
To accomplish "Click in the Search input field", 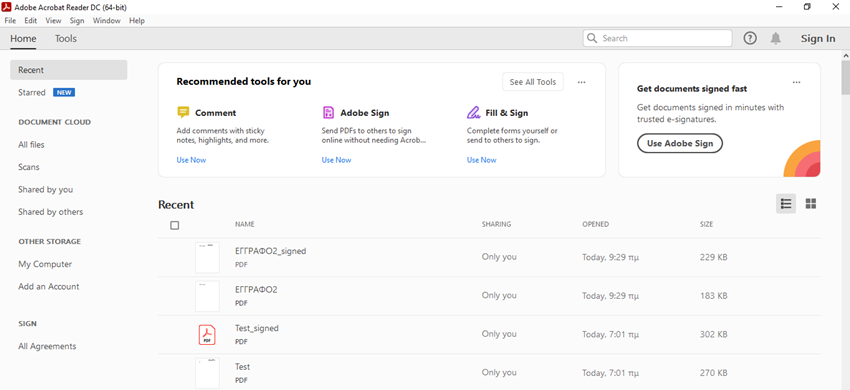I will coord(657,39).
